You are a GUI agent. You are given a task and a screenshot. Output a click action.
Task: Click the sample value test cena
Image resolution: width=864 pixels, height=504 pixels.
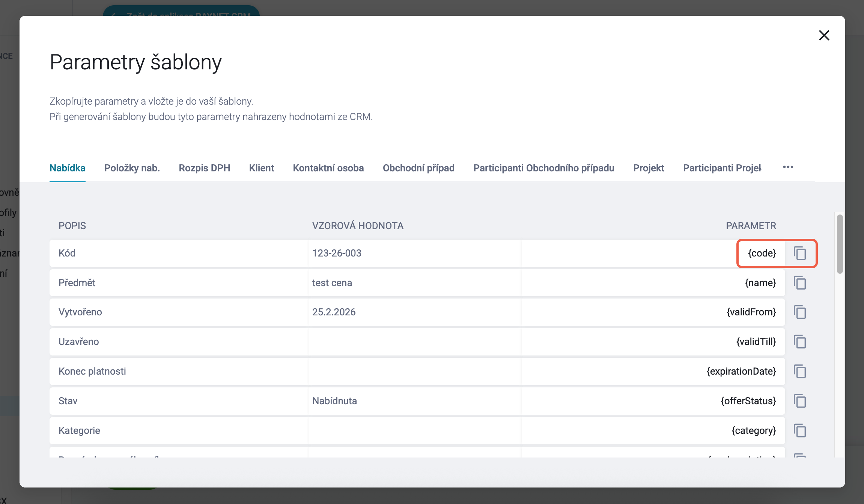coord(332,283)
